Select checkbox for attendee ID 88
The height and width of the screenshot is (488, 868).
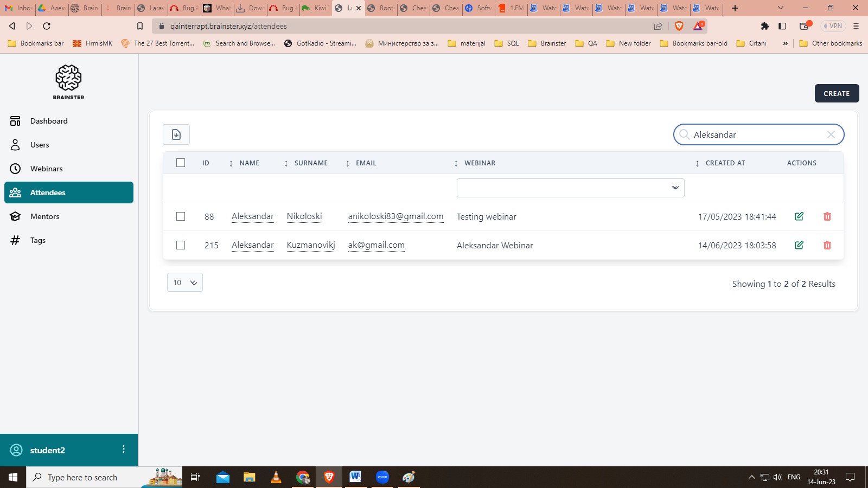pyautogui.click(x=181, y=216)
